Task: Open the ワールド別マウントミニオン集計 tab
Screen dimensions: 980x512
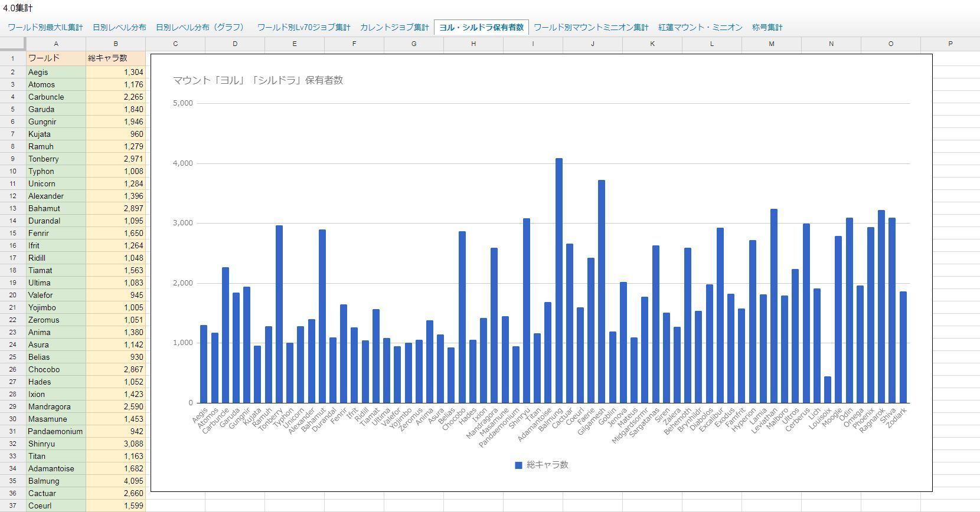Action: [591, 27]
